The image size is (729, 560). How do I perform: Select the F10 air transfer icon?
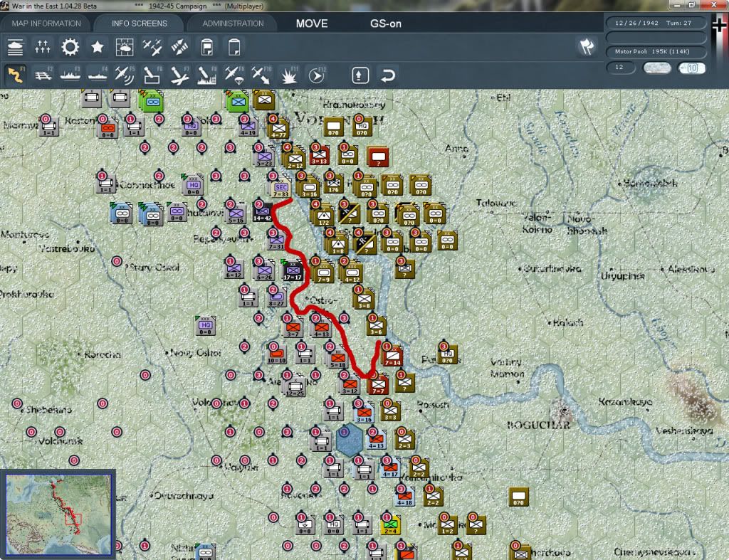coord(261,75)
